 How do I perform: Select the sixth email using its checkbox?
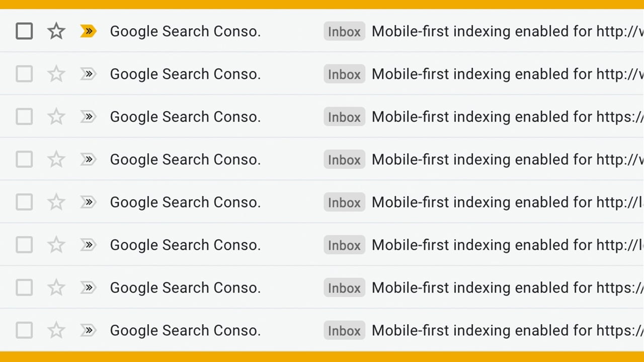[x=24, y=245]
